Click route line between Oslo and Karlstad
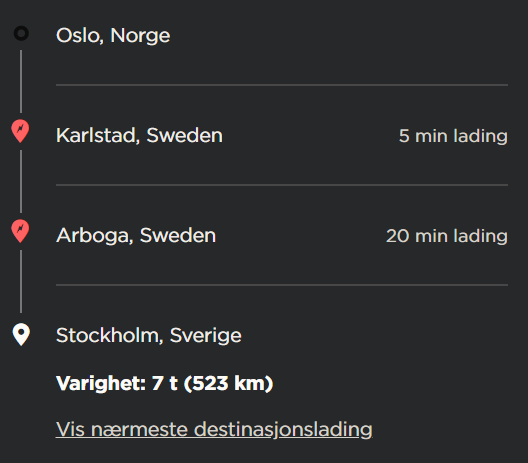The height and width of the screenshot is (463, 528). coord(21,81)
